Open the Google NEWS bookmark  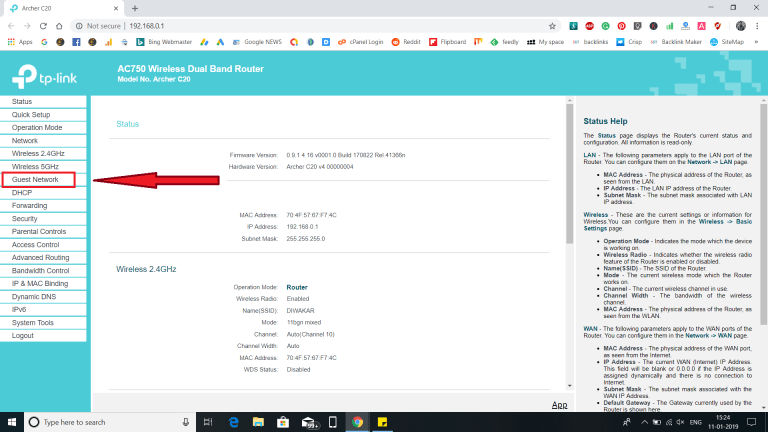coord(263,42)
